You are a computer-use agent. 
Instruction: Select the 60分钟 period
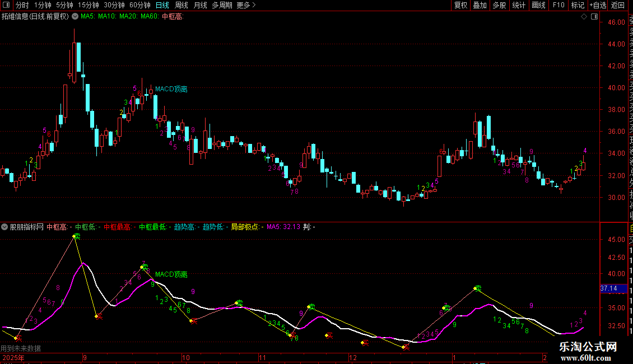click(x=139, y=5)
